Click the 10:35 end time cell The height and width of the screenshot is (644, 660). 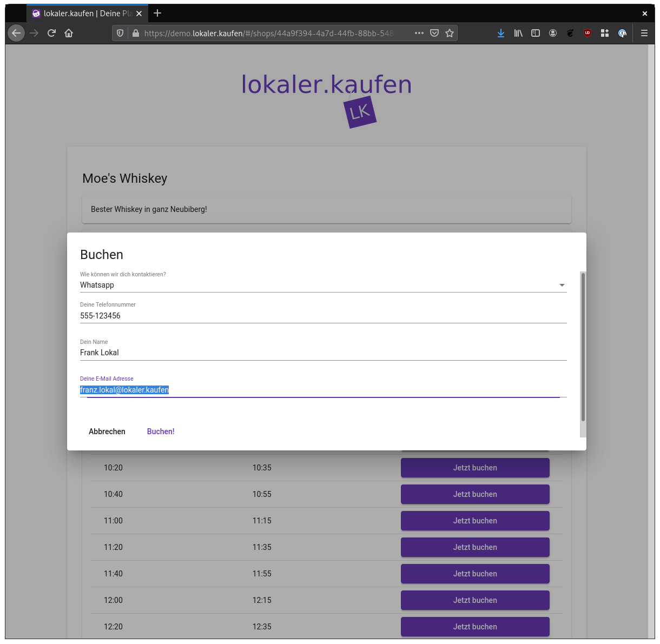click(x=262, y=468)
